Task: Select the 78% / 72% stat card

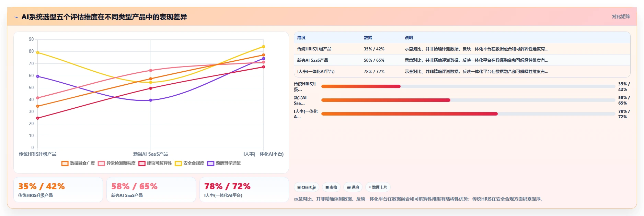Action: pos(244,190)
